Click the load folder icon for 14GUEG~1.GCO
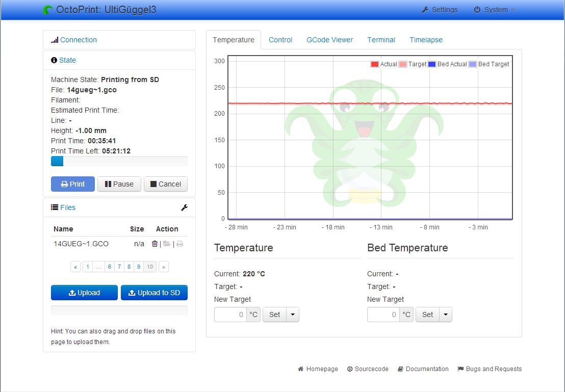This screenshot has width=565, height=392. (166, 244)
